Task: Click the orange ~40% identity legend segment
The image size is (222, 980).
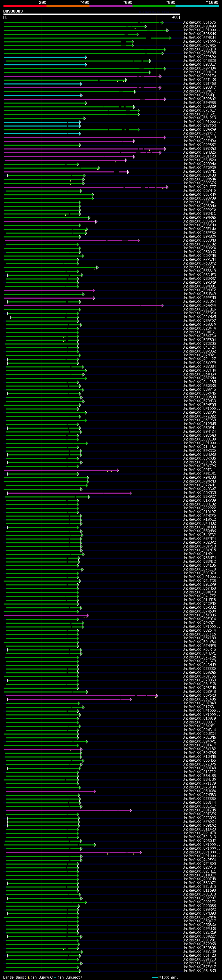Action: 68,6
